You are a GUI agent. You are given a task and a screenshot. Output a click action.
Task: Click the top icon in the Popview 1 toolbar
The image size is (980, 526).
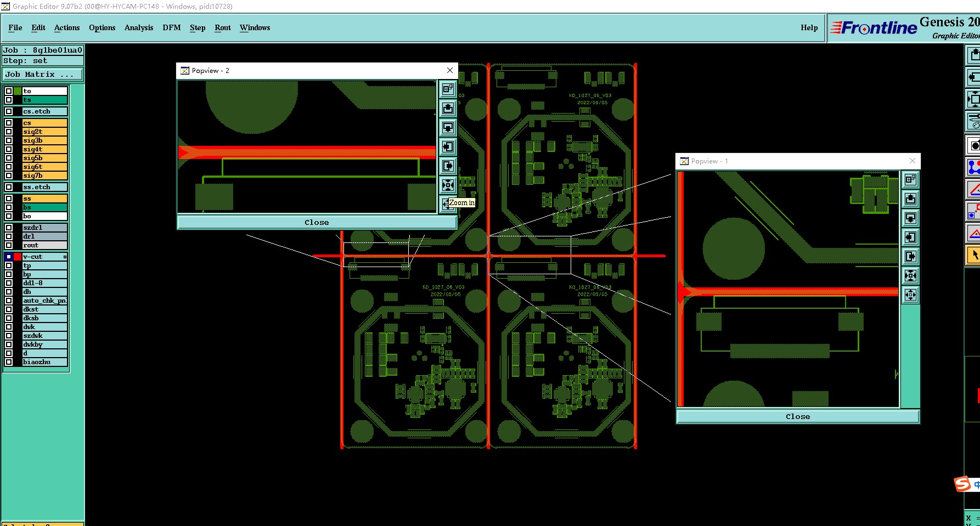pyautogui.click(x=910, y=179)
